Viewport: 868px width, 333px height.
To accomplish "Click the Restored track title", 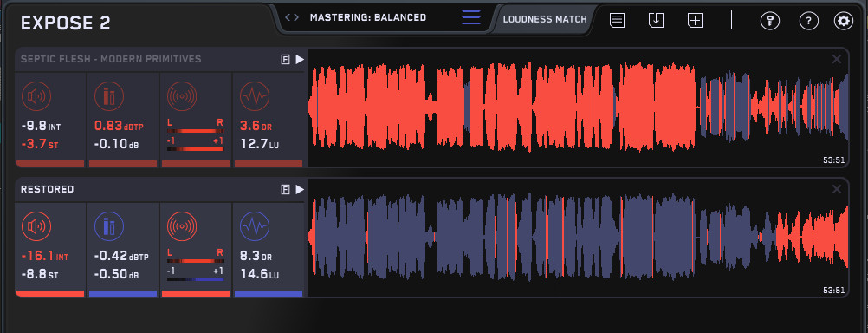I will tap(47, 190).
